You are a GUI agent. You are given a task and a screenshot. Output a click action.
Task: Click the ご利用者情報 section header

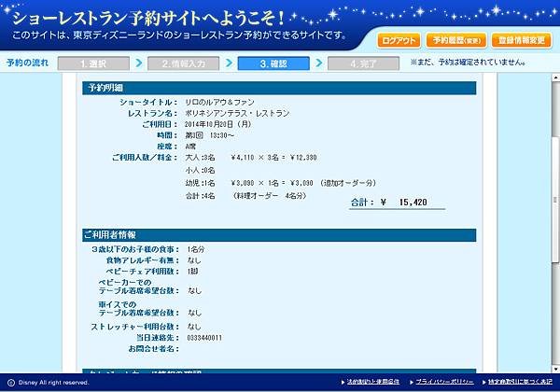pos(279,235)
